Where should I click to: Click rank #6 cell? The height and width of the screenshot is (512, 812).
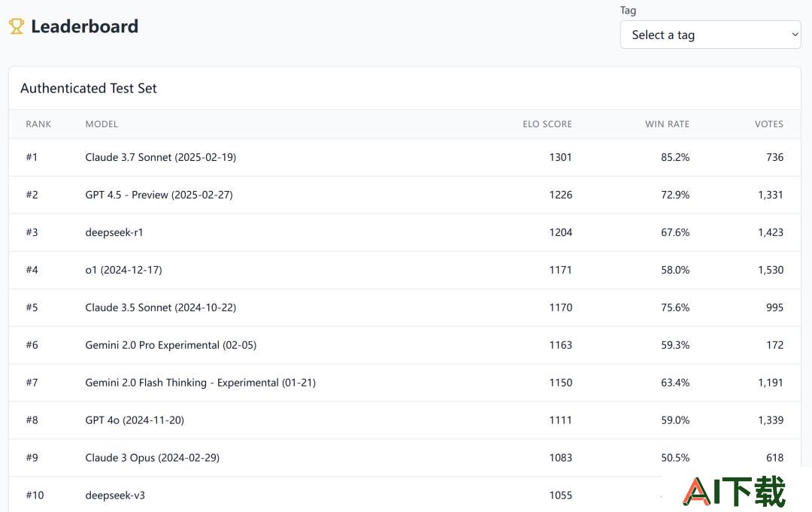pos(32,345)
